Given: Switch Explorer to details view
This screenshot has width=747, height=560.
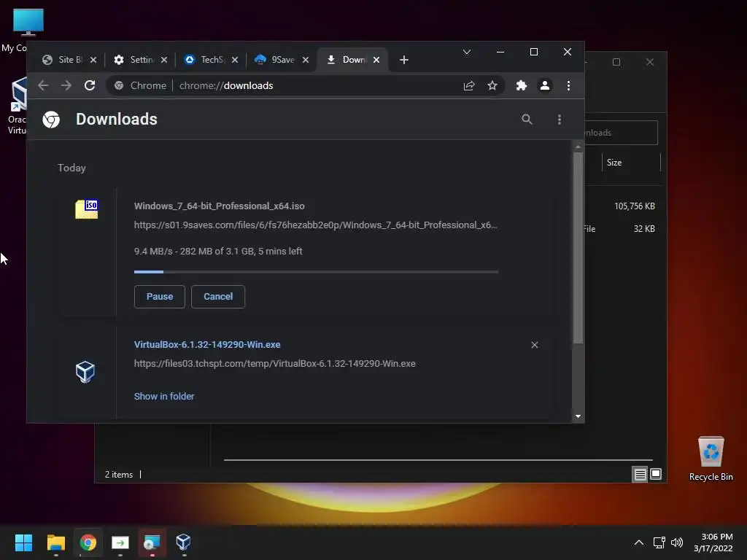Looking at the screenshot, I should click(640, 474).
